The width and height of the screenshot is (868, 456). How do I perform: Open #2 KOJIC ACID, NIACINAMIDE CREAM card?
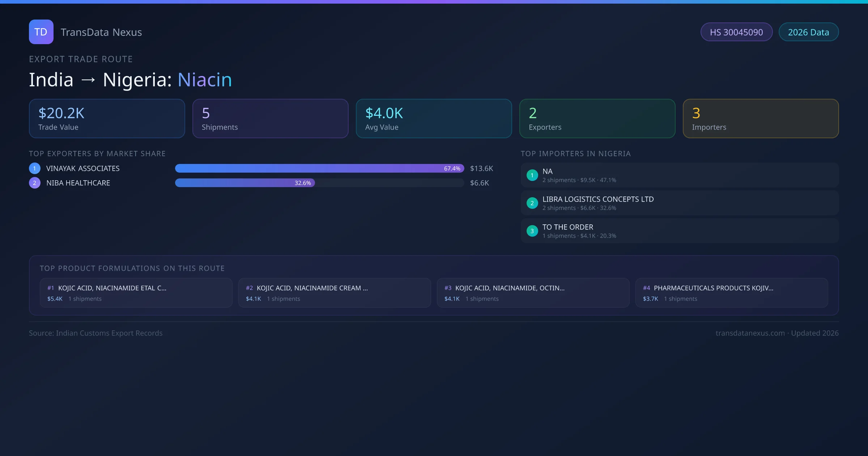tap(335, 293)
